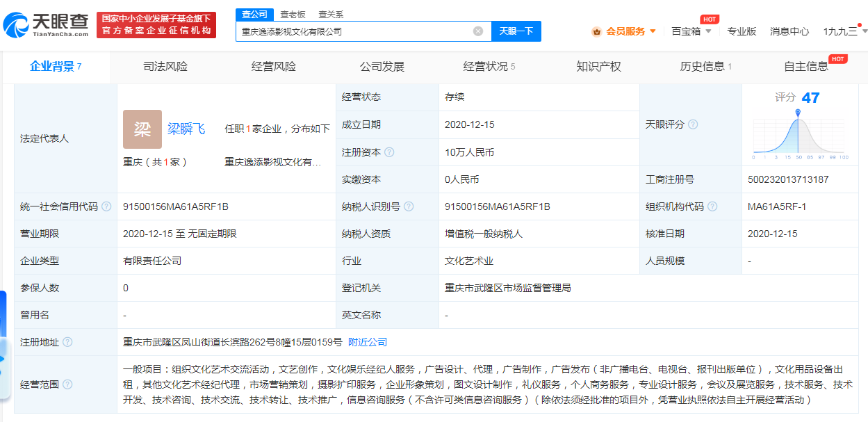The width and height of the screenshot is (868, 422).
Task: Click the 实缴资本 value 0人民币
Action: point(462,179)
